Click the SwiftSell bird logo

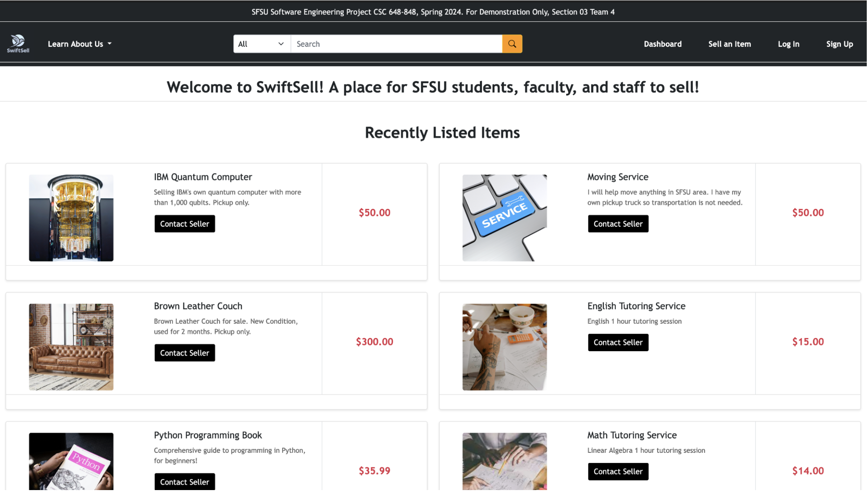coord(18,43)
